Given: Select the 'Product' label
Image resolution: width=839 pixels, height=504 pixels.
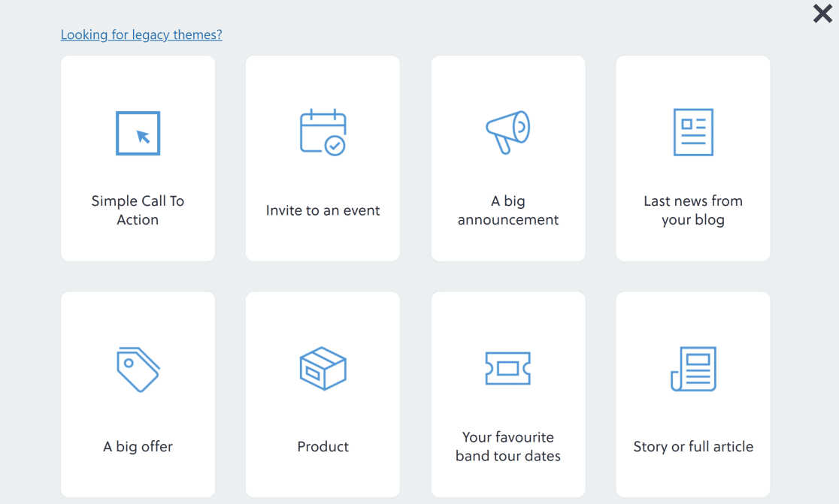Looking at the screenshot, I should tap(323, 446).
